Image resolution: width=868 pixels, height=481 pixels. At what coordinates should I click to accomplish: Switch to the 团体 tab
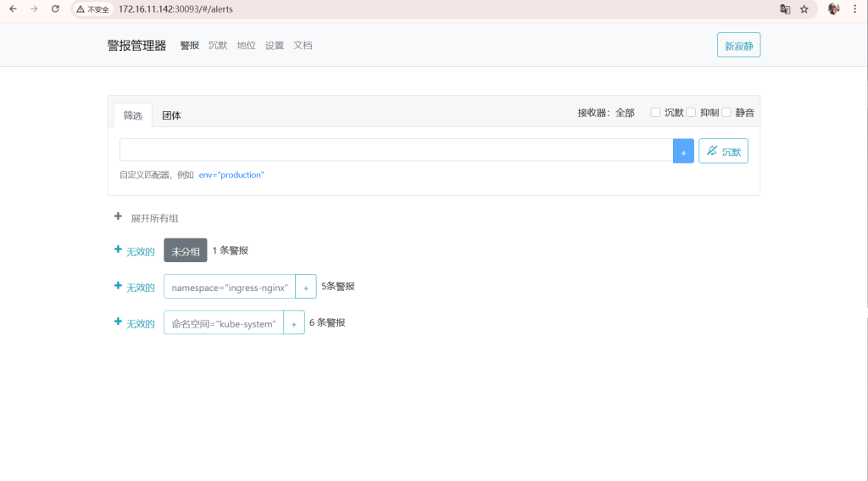[171, 115]
